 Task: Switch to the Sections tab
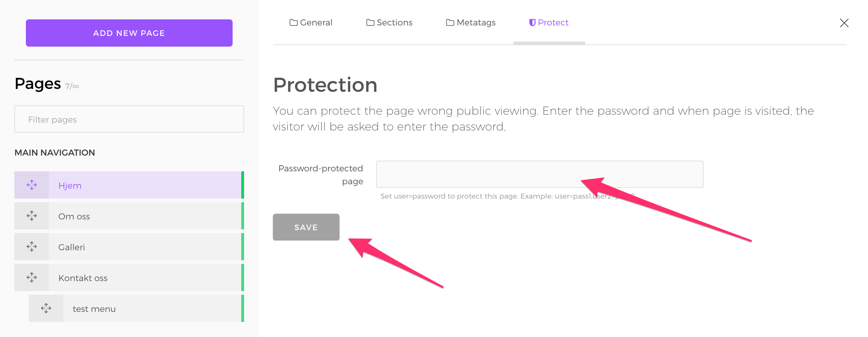[389, 23]
